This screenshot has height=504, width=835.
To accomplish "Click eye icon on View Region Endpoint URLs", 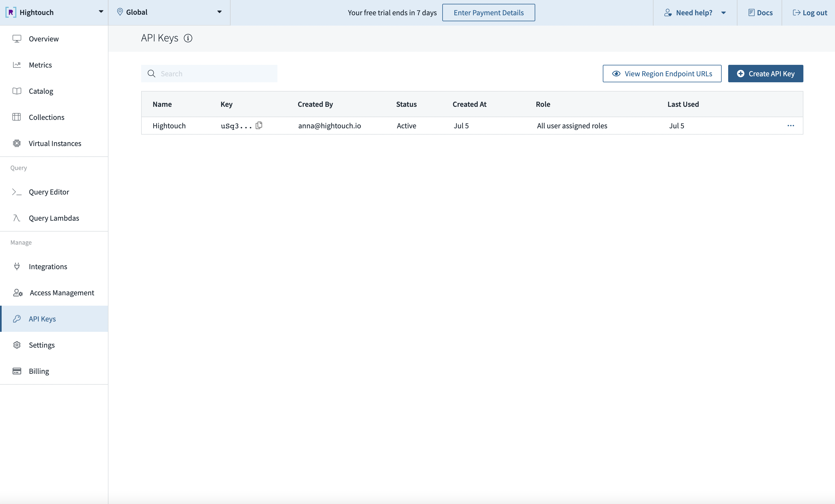I will 616,74.
